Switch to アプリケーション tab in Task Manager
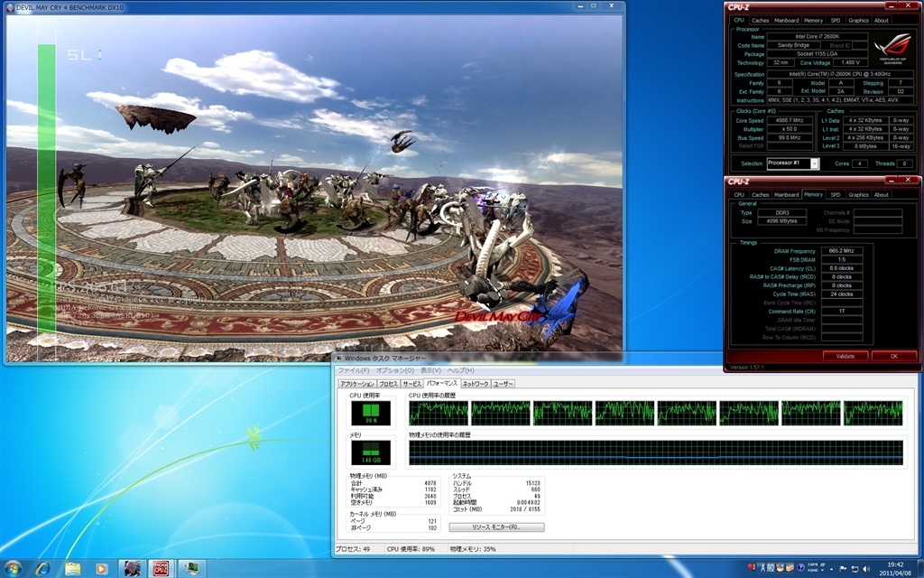Screen dimensions: 924x578 coord(357,384)
